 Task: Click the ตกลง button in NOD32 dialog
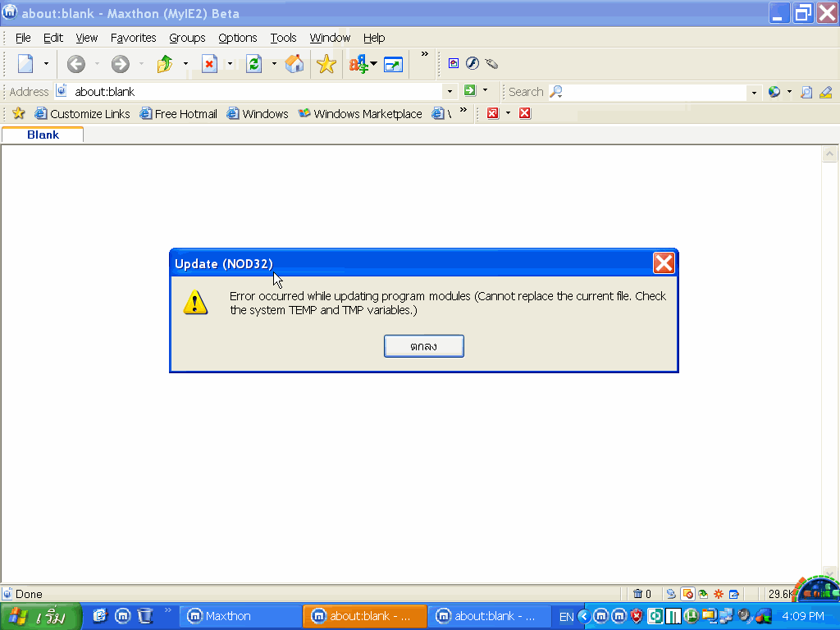pyautogui.click(x=424, y=346)
